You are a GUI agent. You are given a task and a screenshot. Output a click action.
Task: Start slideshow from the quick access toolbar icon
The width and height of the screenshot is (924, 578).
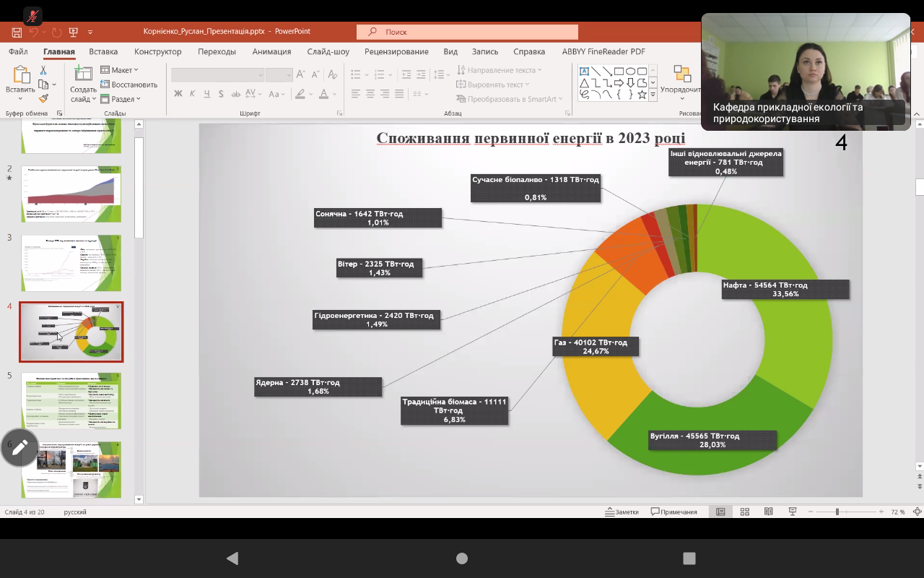(x=74, y=32)
